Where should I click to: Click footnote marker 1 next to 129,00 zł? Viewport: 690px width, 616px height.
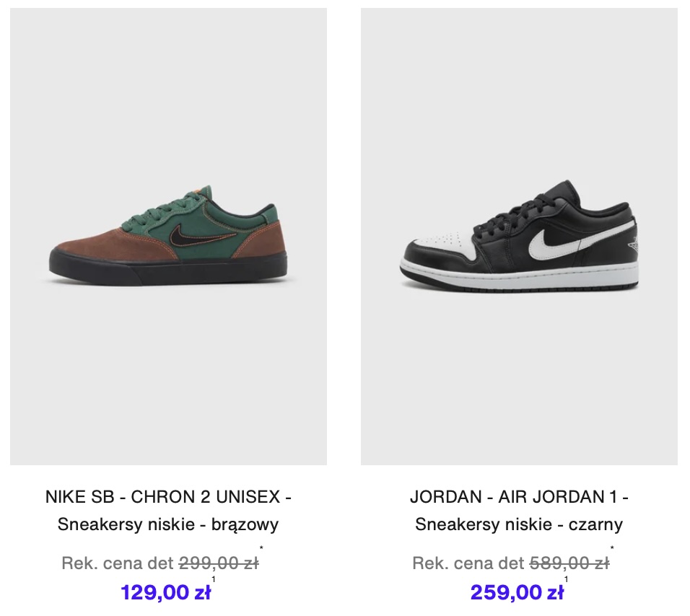click(x=214, y=579)
